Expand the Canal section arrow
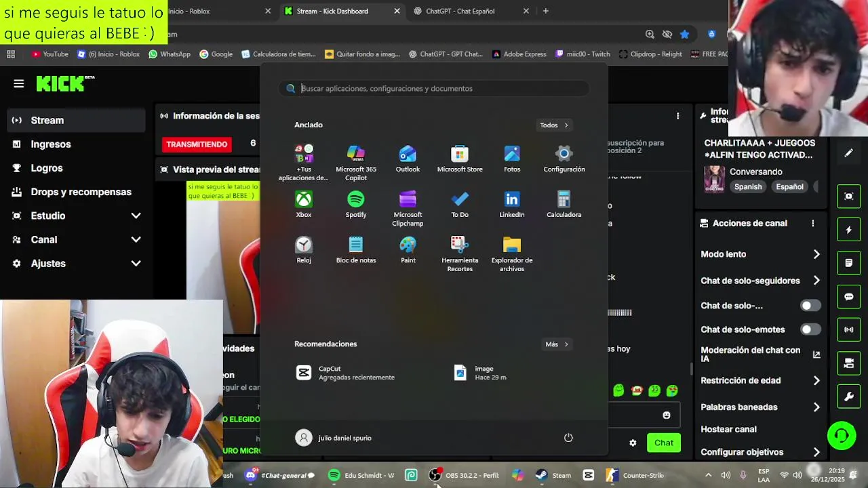This screenshot has width=868, height=488. (x=136, y=239)
